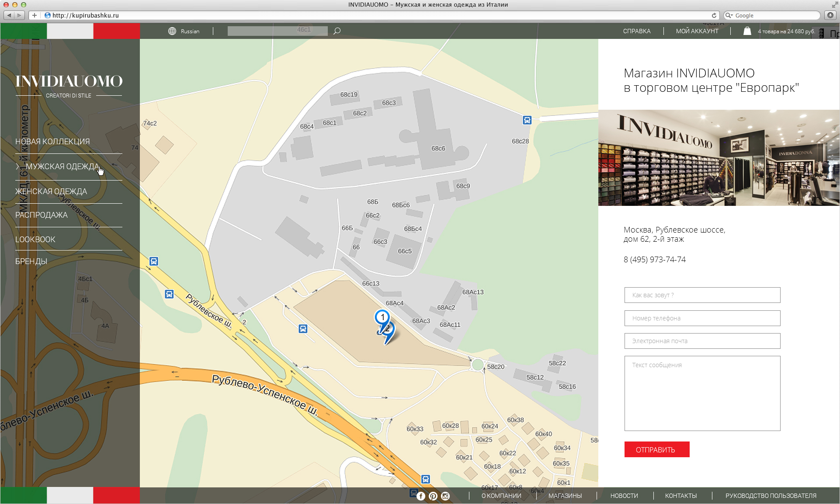Click the page reload icon
This screenshot has height=504, width=840.
click(714, 15)
